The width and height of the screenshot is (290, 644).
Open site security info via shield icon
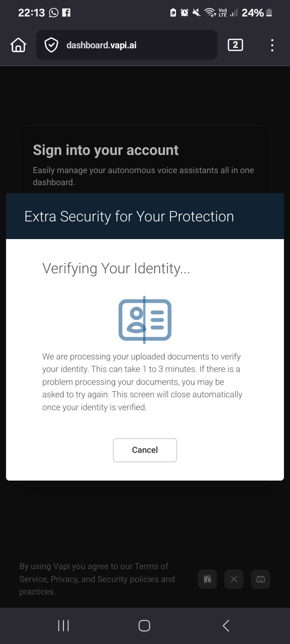(x=51, y=45)
